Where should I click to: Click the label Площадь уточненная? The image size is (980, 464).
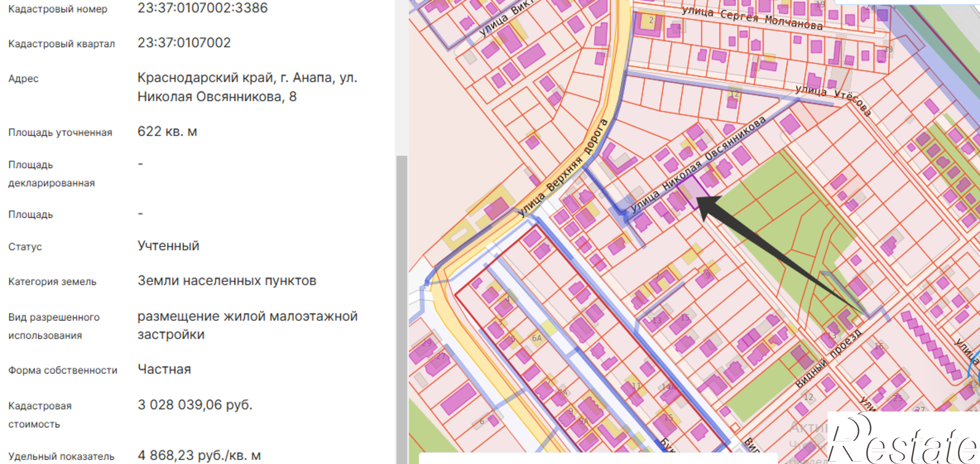point(60,132)
